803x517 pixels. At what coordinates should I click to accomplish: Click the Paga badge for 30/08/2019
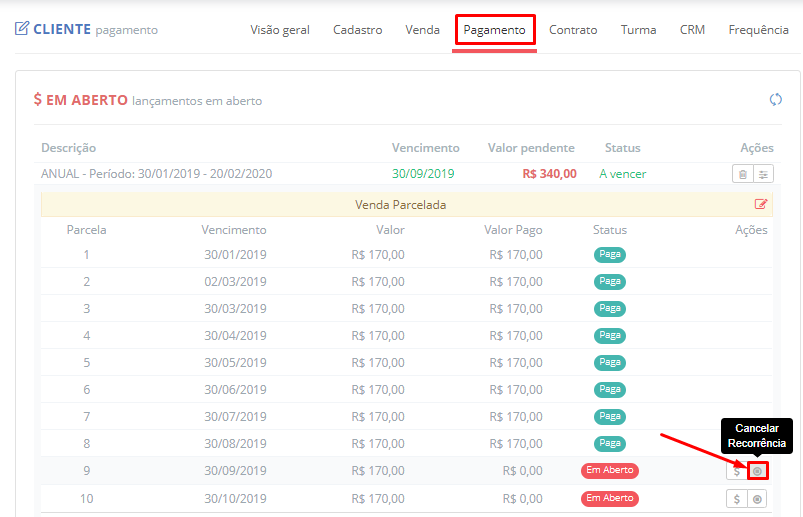[x=610, y=444]
